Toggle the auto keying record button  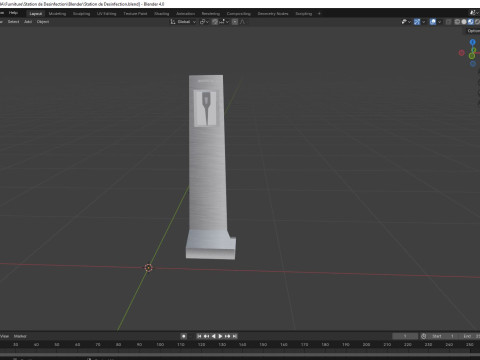pyautogui.click(x=184, y=336)
